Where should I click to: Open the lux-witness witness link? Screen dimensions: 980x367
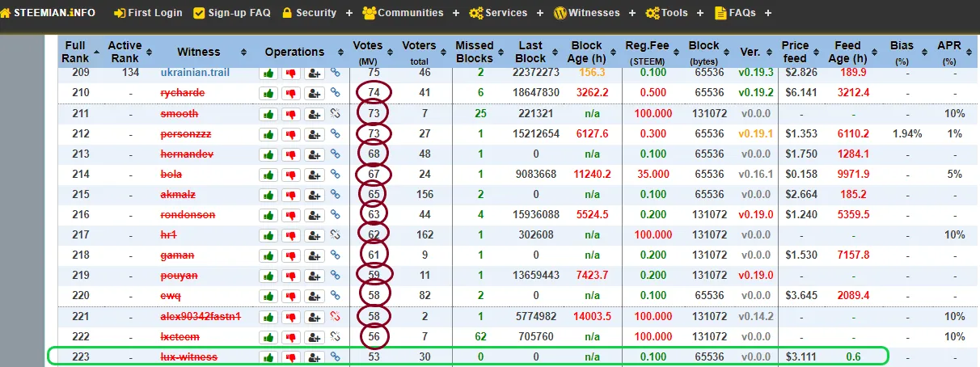coord(188,356)
